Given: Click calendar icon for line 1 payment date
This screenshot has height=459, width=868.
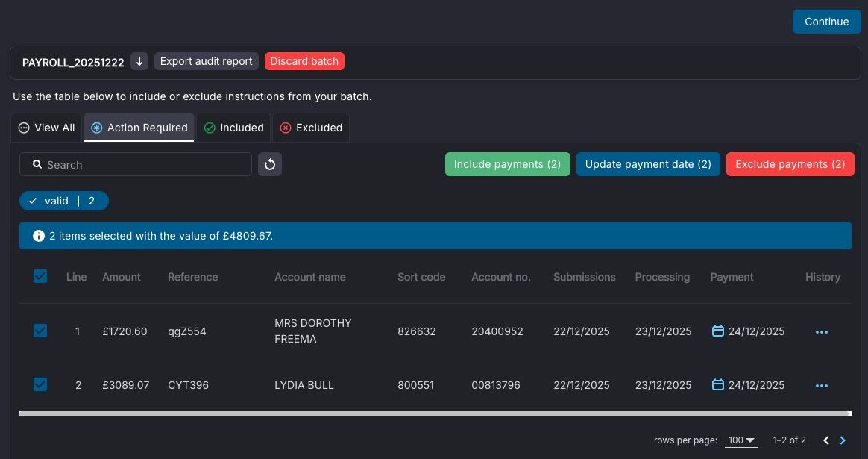Looking at the screenshot, I should [717, 331].
